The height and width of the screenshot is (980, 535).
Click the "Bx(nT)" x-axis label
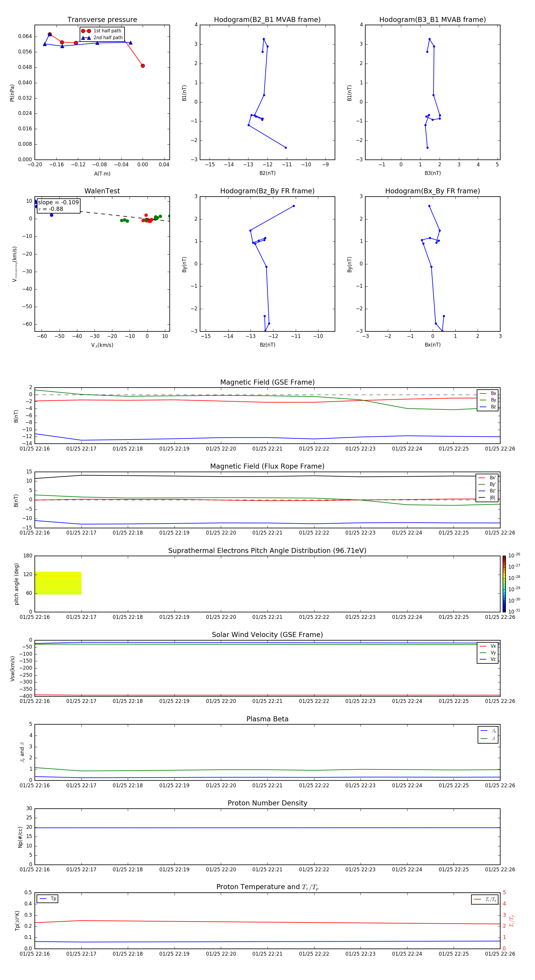tap(432, 345)
